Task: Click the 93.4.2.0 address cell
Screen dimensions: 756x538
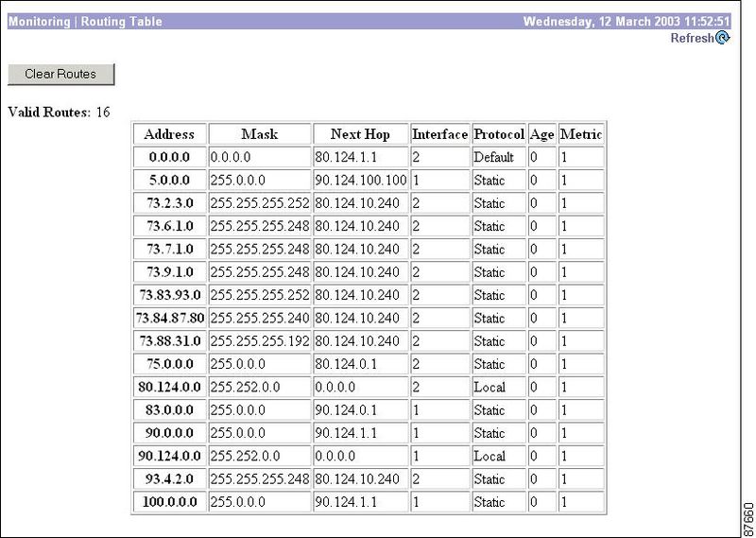Action: 170,478
